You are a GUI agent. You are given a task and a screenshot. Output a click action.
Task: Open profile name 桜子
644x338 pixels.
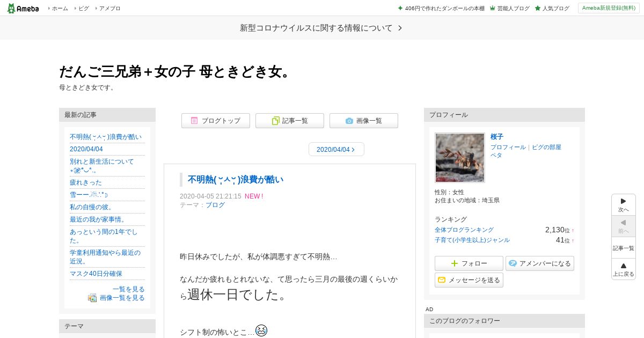[x=497, y=137]
